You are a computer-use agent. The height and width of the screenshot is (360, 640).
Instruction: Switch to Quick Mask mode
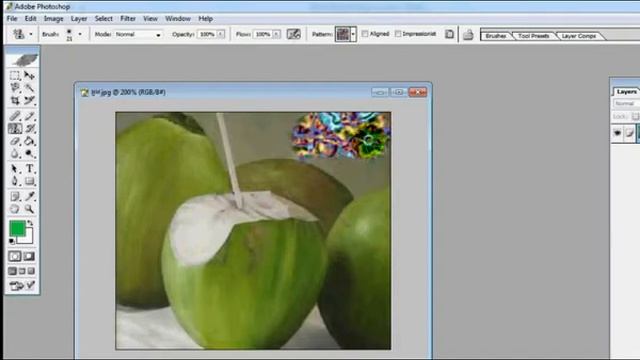[29, 256]
